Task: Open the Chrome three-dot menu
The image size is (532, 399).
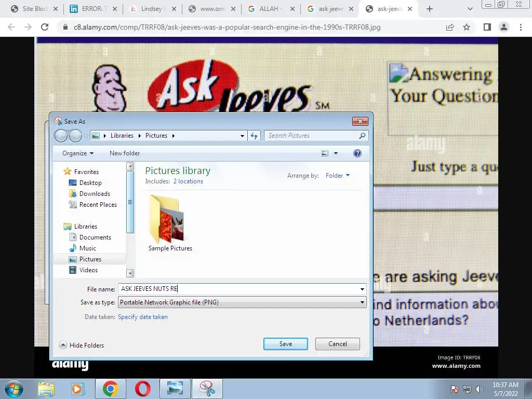Action: tap(521, 27)
